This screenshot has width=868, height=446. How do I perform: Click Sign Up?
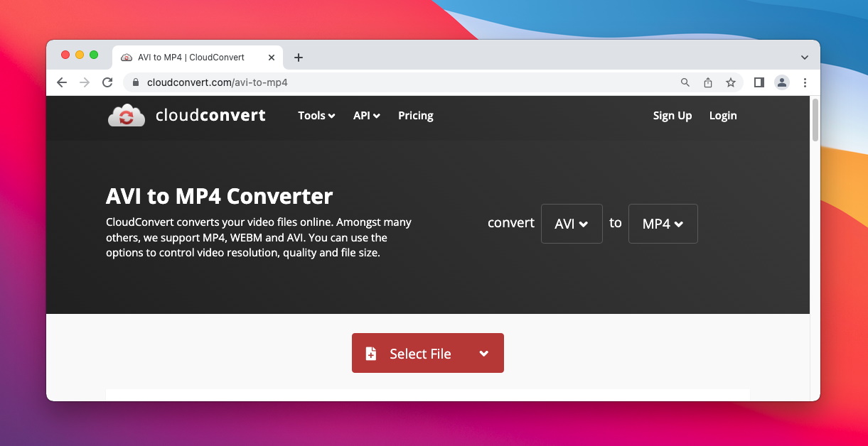pos(672,115)
